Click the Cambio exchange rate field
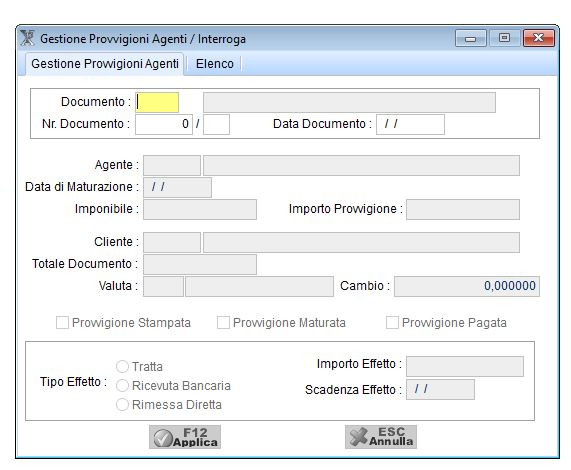Image resolution: width=571 pixels, height=470 pixels. (467, 287)
